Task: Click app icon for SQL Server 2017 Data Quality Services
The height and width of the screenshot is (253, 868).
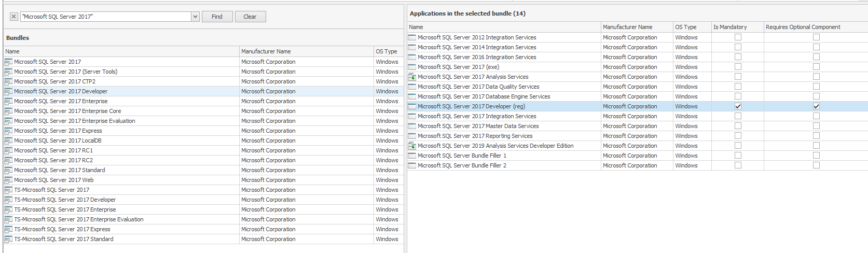Action: point(412,87)
